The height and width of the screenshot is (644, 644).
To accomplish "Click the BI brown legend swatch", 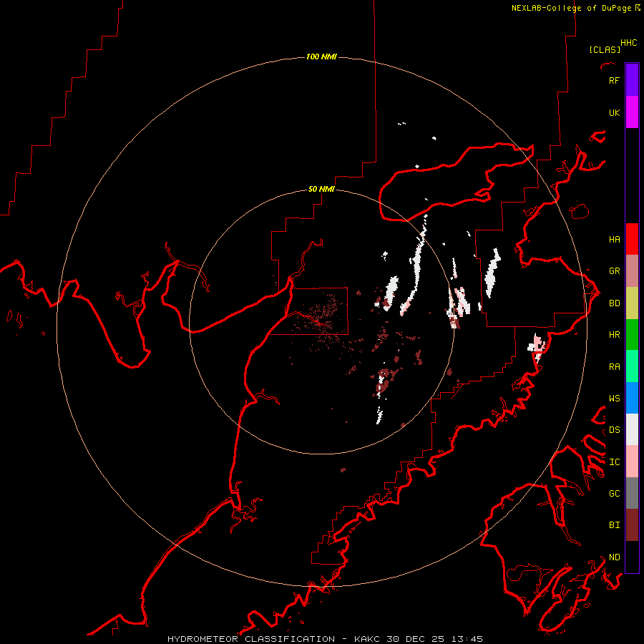I will point(632,525).
